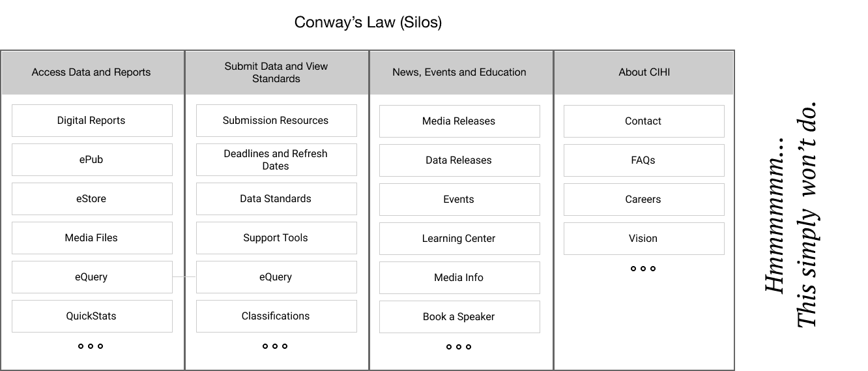The image size is (868, 371).
Task: Select the Submit Data and View Standards header
Action: click(276, 72)
